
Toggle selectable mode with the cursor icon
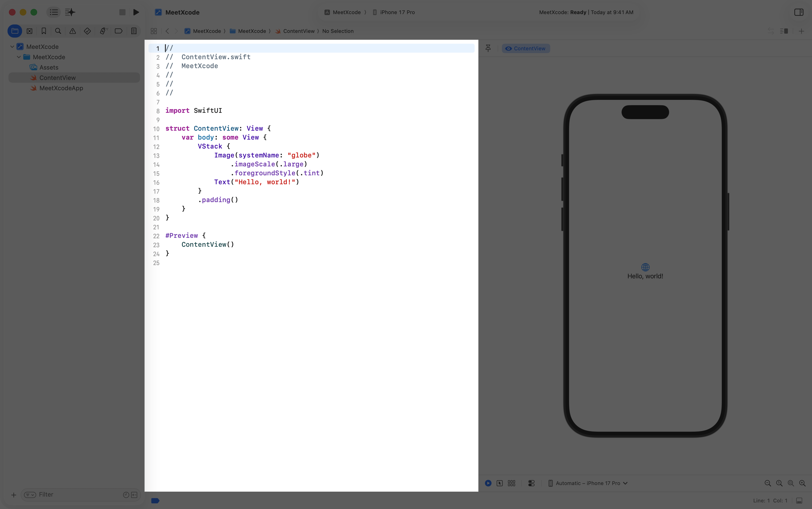pos(500,483)
